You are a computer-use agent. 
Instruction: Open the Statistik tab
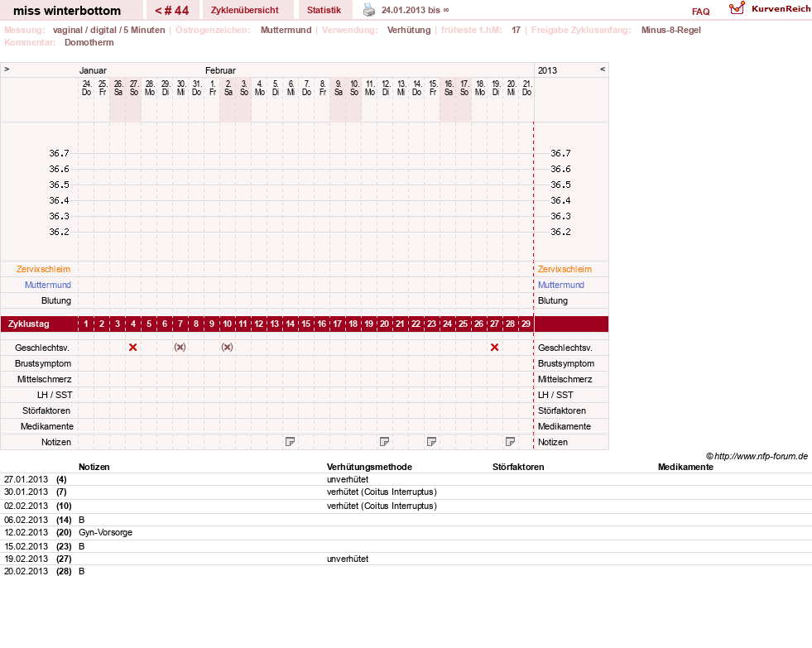[324, 10]
